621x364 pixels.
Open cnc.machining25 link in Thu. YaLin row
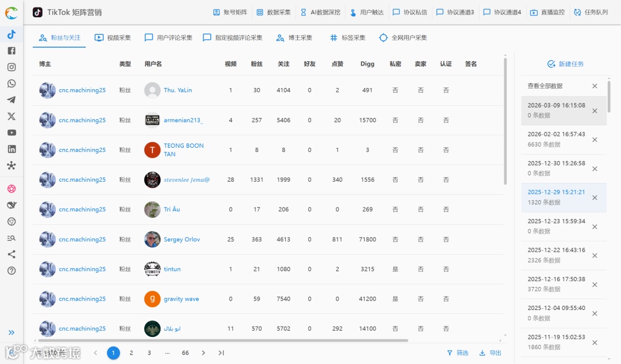82,90
